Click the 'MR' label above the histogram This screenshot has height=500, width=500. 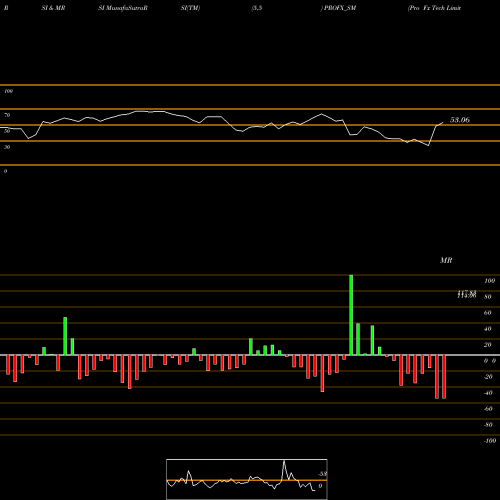(x=446, y=260)
